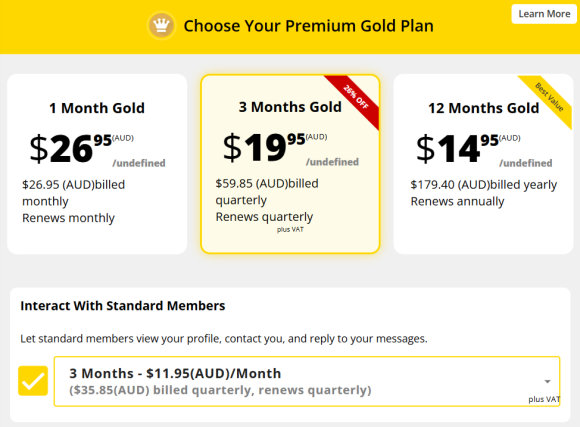Pick the 12 Months Gold plan card
The image size is (580, 427).
pyautogui.click(x=483, y=164)
